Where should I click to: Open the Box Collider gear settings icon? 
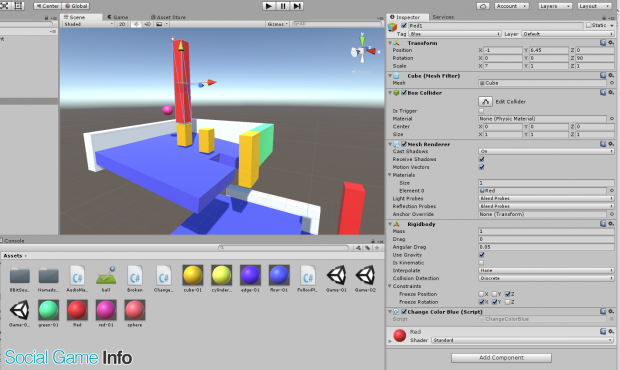point(611,92)
